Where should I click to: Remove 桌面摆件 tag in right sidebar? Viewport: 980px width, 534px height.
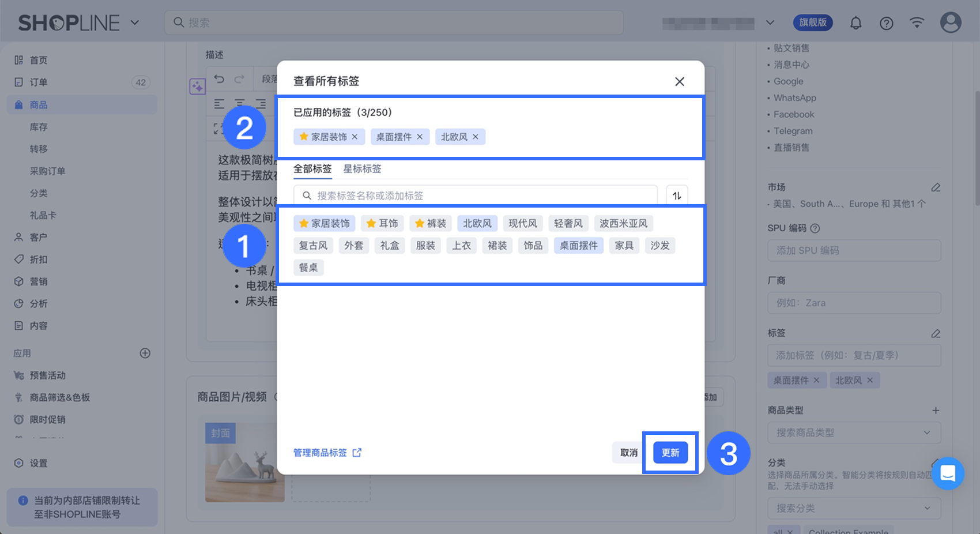[816, 380]
